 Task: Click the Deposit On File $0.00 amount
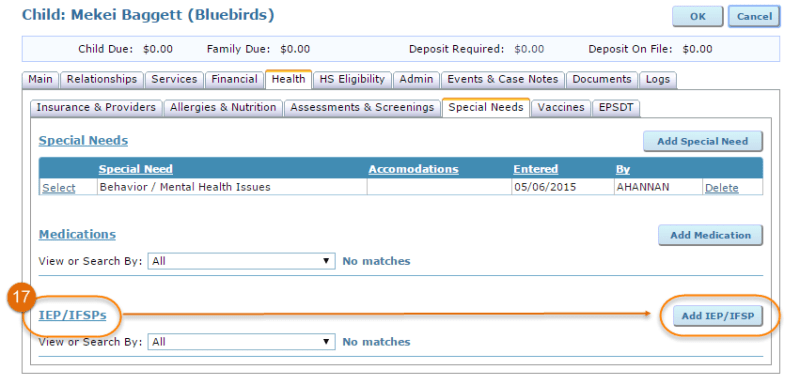[x=697, y=49]
